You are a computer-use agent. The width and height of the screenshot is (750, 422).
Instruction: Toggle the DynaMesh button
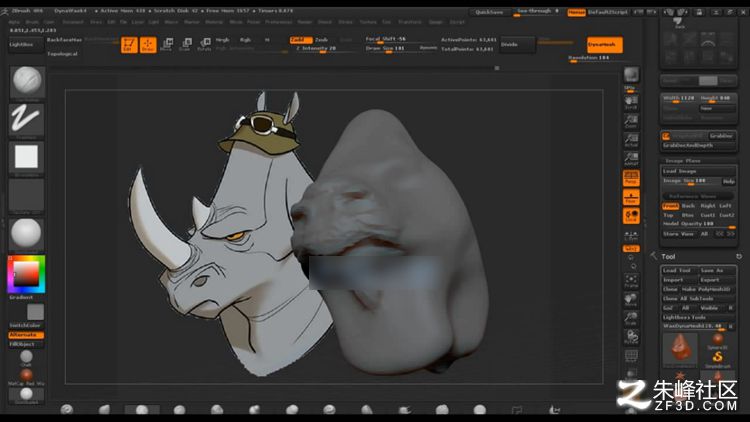(605, 44)
